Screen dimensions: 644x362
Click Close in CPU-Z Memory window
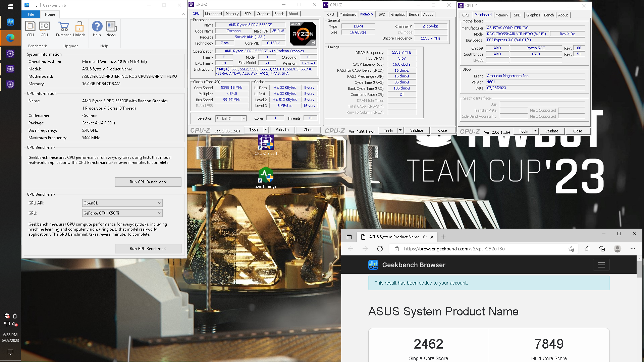tap(442, 130)
